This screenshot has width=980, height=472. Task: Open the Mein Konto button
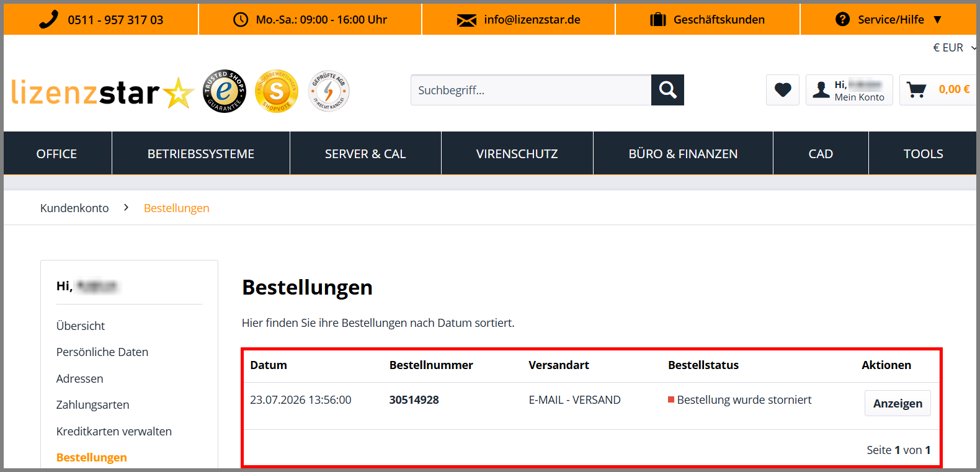point(849,90)
